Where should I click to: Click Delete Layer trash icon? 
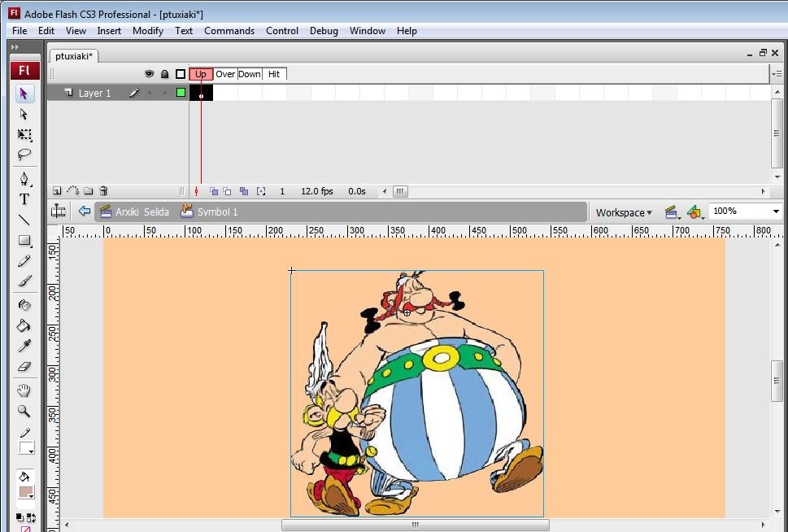[x=103, y=191]
